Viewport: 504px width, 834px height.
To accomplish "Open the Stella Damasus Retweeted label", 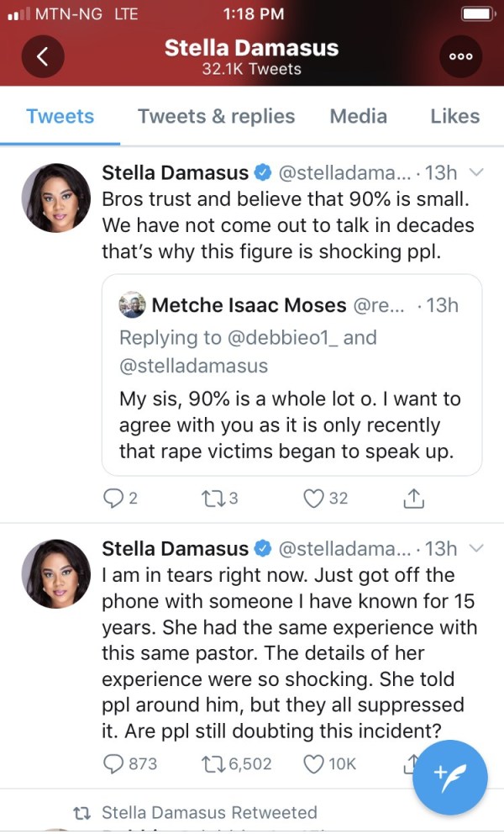I will [x=209, y=812].
